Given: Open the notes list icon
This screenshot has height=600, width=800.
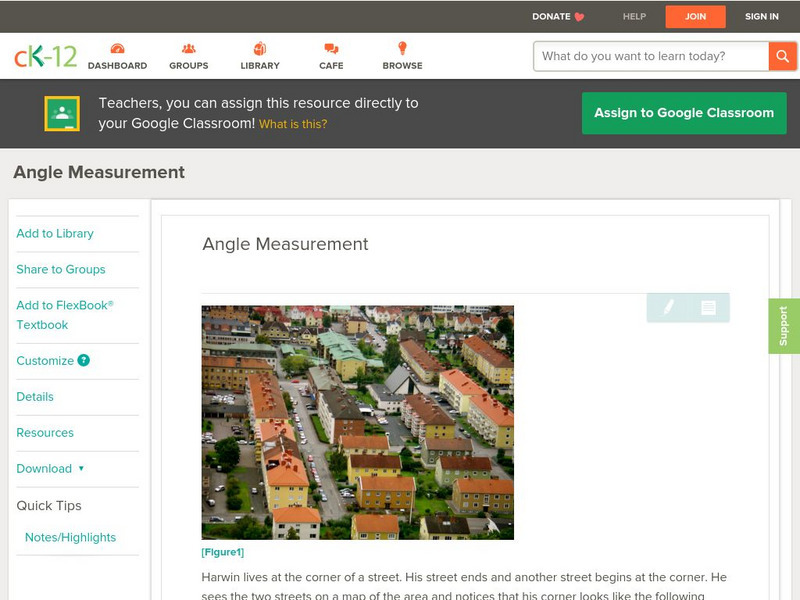Looking at the screenshot, I should click(x=708, y=308).
